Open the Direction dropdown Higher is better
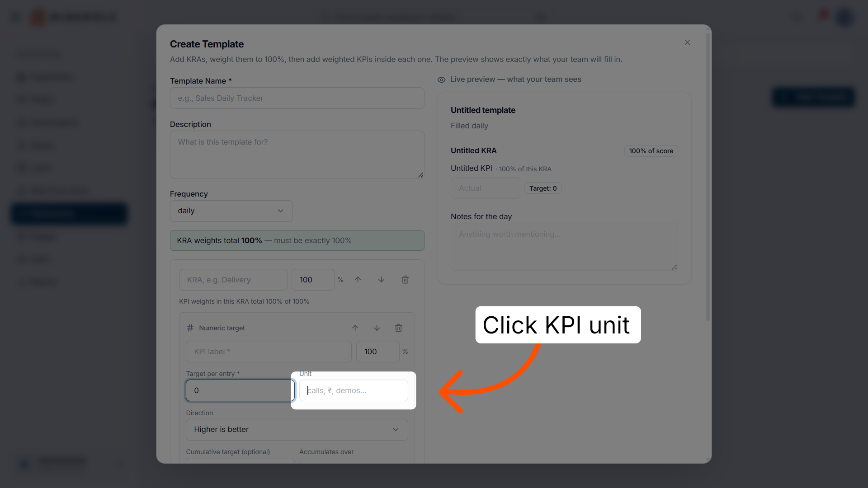 pyautogui.click(x=297, y=430)
